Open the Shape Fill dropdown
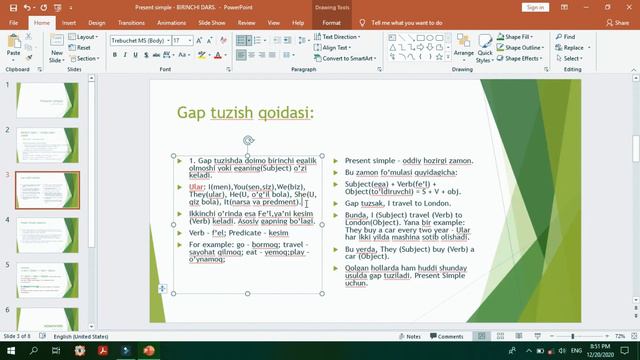The height and width of the screenshot is (360, 640). 515,37
